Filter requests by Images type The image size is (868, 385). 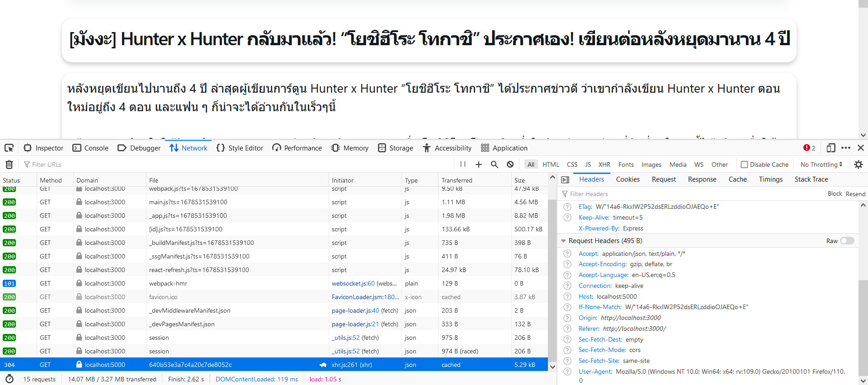651,164
